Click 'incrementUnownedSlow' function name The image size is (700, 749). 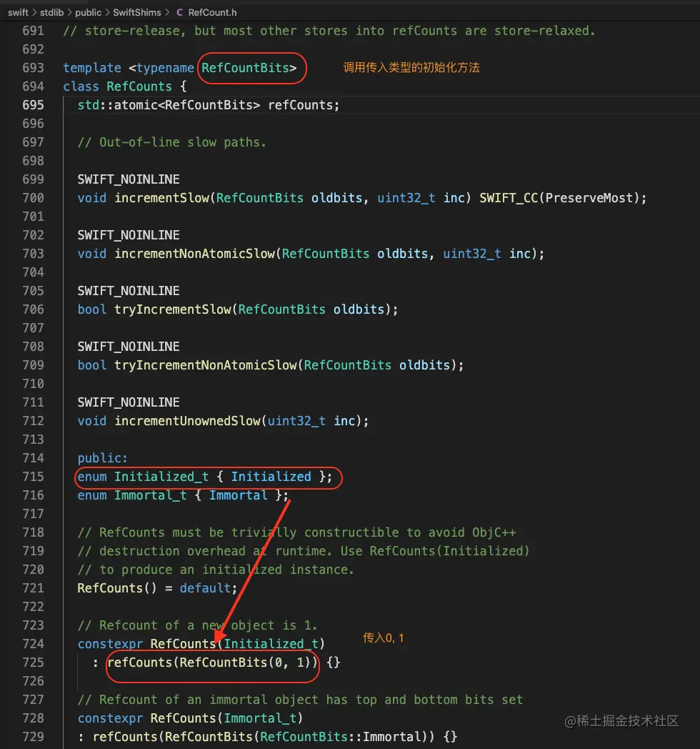click(x=187, y=421)
